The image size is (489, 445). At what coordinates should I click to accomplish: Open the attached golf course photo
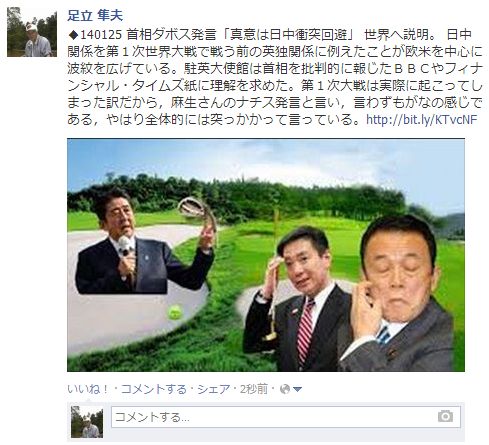tap(266, 255)
